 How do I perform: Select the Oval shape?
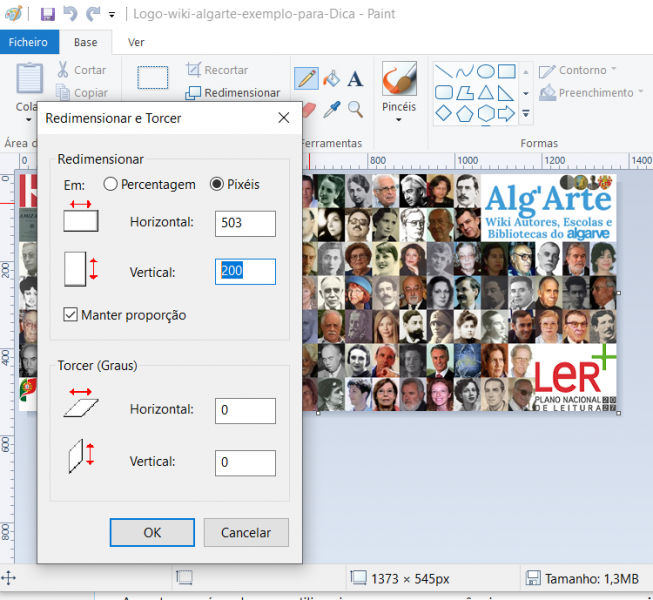pyautogui.click(x=486, y=71)
